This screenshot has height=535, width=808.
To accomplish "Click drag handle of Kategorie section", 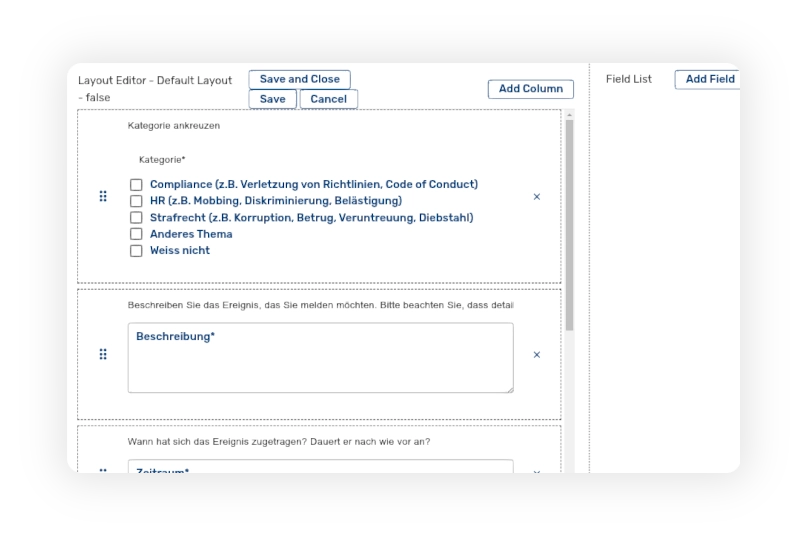I will click(x=103, y=197).
